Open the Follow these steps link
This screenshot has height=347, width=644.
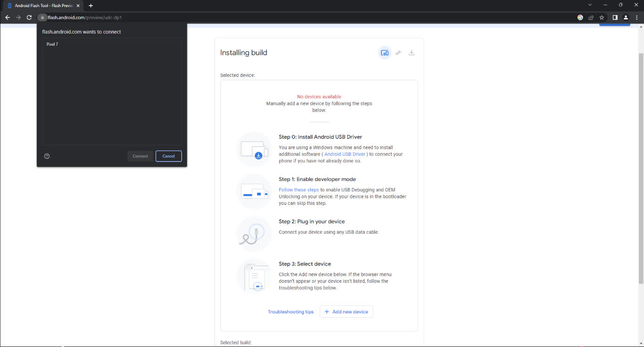tap(299, 190)
